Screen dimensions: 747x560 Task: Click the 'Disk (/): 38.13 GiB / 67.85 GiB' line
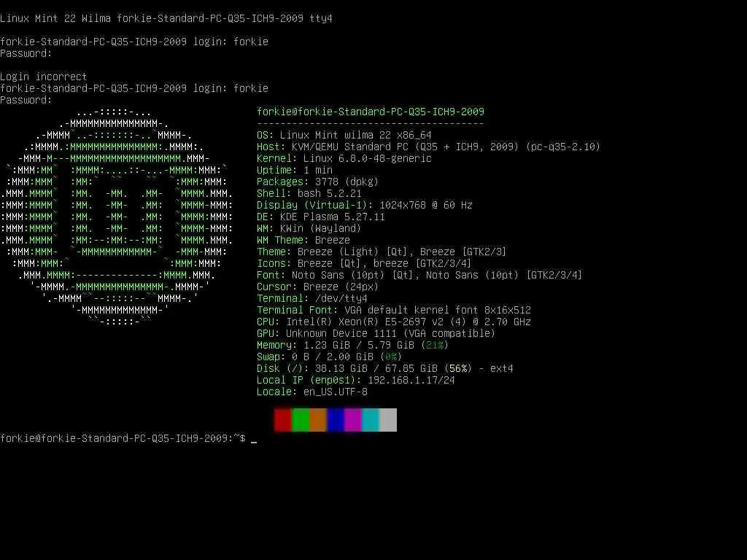[385, 368]
